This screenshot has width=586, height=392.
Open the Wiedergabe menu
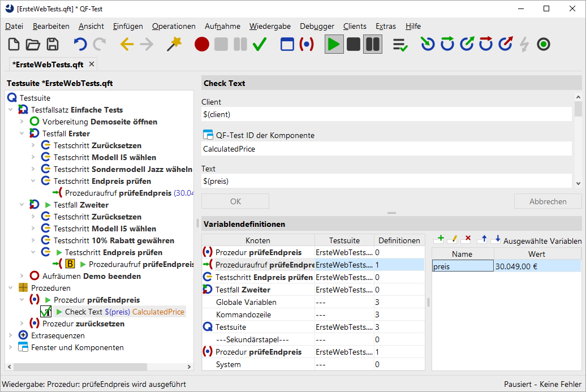click(x=270, y=26)
